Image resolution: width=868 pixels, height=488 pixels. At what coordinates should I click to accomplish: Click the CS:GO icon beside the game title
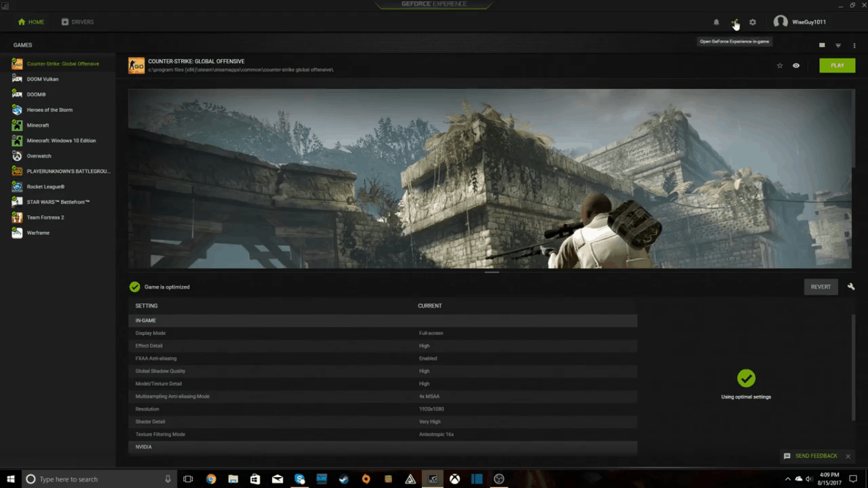tap(137, 65)
